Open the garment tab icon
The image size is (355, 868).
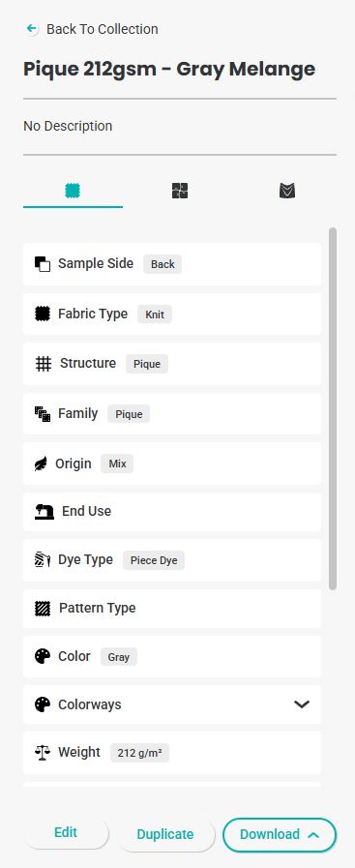[x=287, y=191]
